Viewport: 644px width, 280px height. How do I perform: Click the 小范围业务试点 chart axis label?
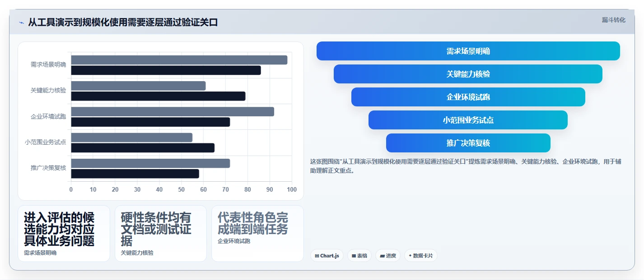pos(46,142)
